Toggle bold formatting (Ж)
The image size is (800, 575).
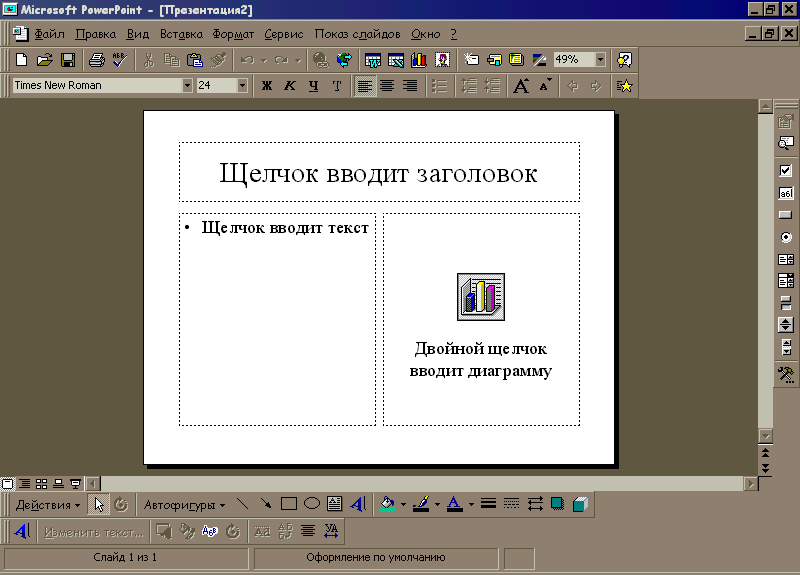(267, 86)
